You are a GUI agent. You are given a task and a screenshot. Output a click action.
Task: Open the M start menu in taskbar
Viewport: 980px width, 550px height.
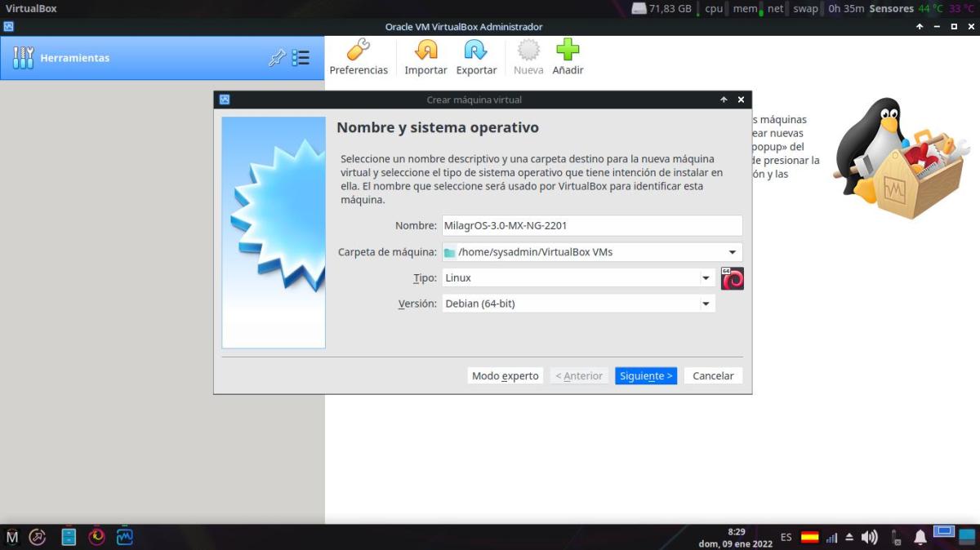point(12,536)
